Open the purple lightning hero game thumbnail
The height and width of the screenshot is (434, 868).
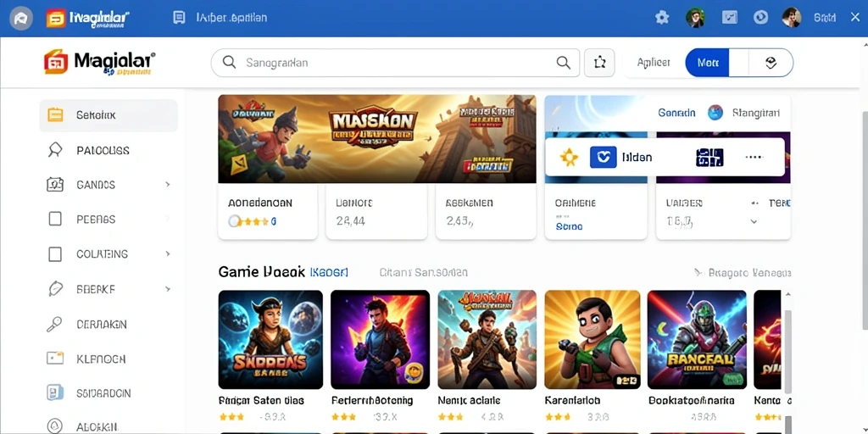(380, 339)
